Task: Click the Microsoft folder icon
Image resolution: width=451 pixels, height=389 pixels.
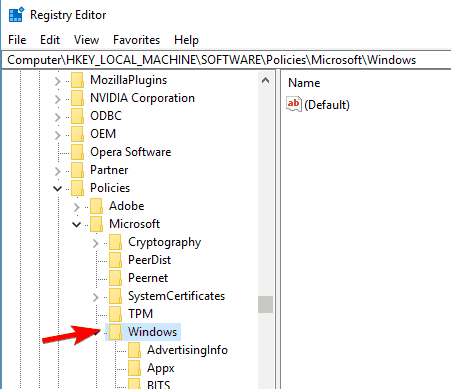Action: [x=96, y=225]
